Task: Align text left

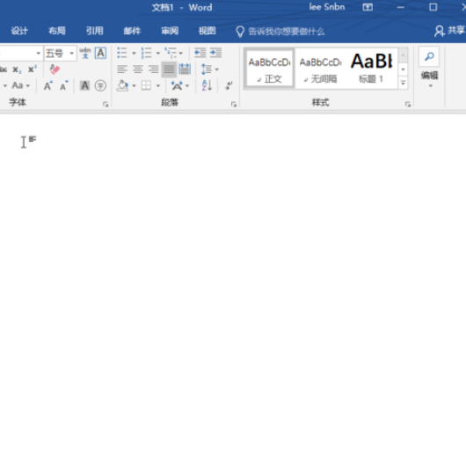Action: 122,70
